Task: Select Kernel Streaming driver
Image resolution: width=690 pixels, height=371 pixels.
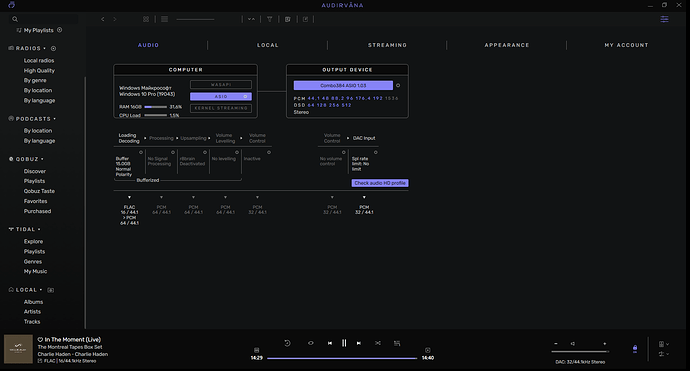Action: [x=221, y=108]
